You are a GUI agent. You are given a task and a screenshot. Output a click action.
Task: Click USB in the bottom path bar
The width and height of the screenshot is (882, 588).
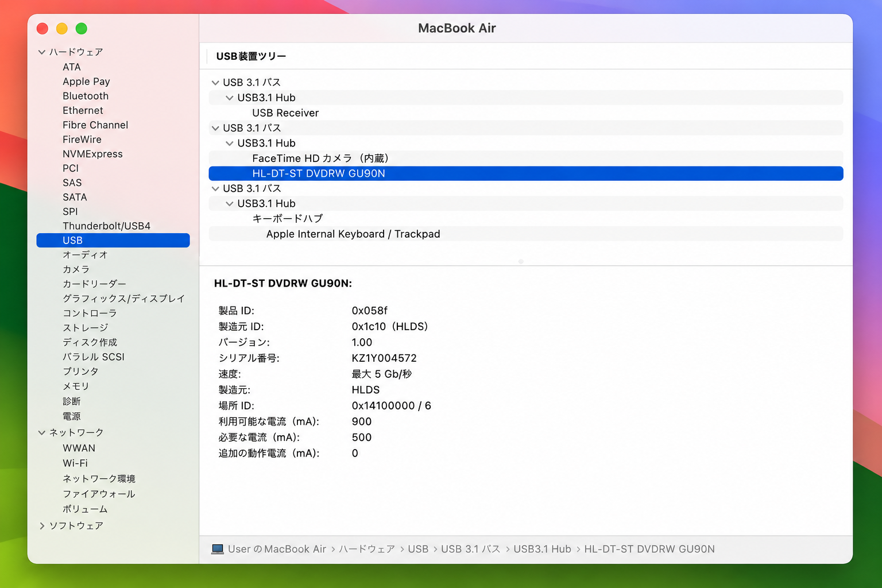[x=418, y=549]
